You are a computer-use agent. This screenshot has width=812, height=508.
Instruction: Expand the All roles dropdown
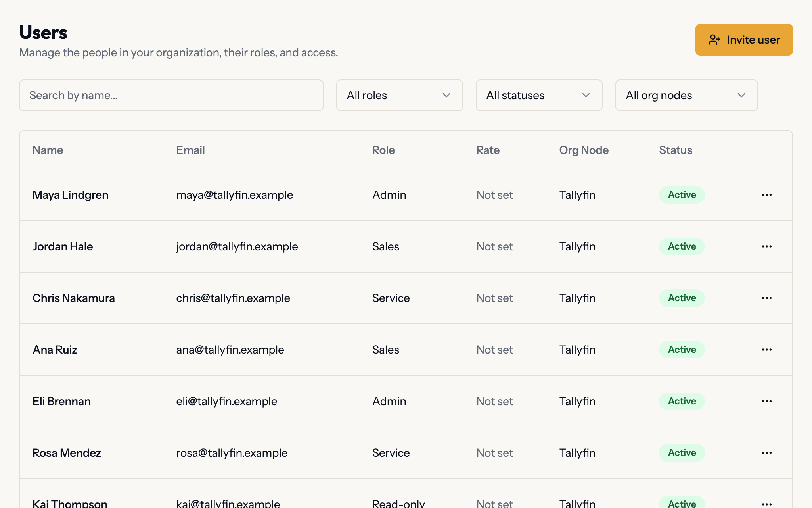399,95
